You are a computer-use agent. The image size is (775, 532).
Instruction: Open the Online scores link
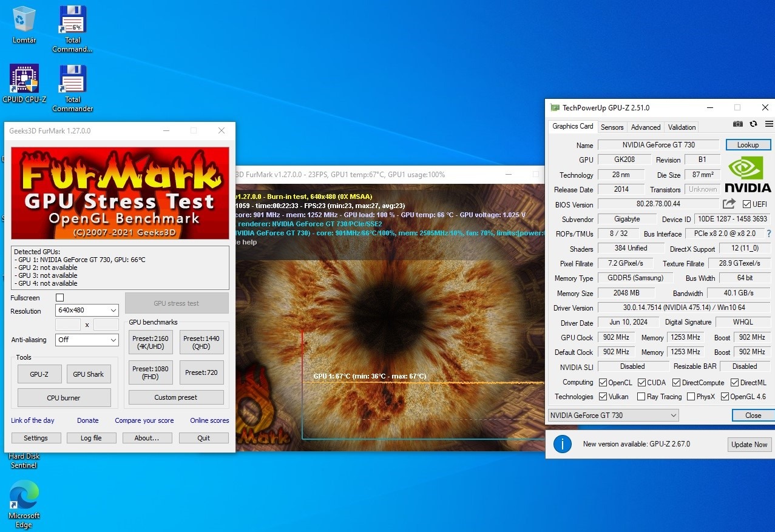(209, 420)
